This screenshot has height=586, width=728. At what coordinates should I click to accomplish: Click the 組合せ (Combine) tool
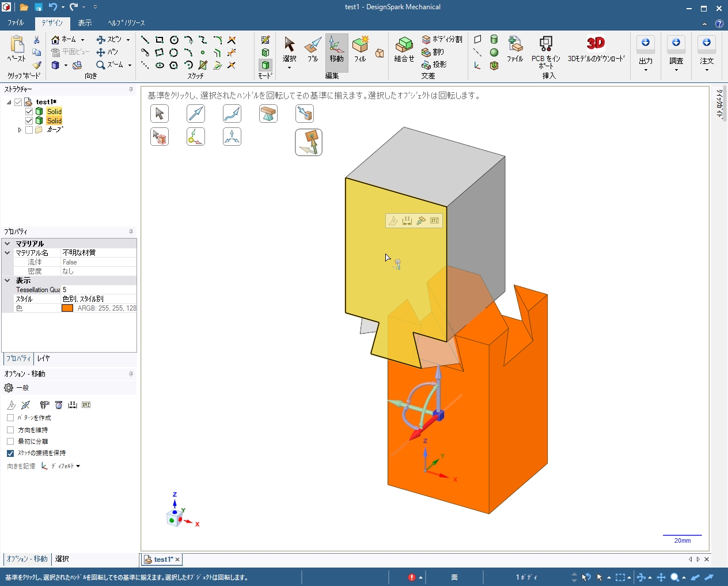[x=404, y=50]
